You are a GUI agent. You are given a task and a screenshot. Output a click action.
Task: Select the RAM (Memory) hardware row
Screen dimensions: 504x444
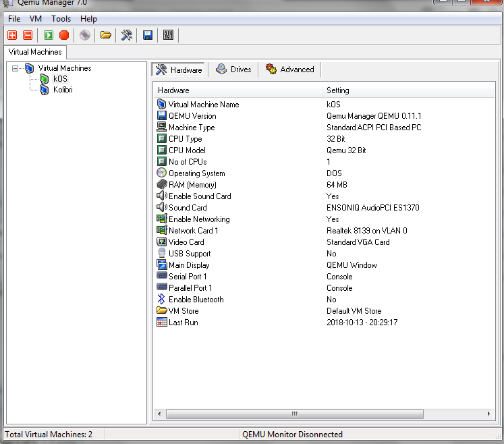192,185
